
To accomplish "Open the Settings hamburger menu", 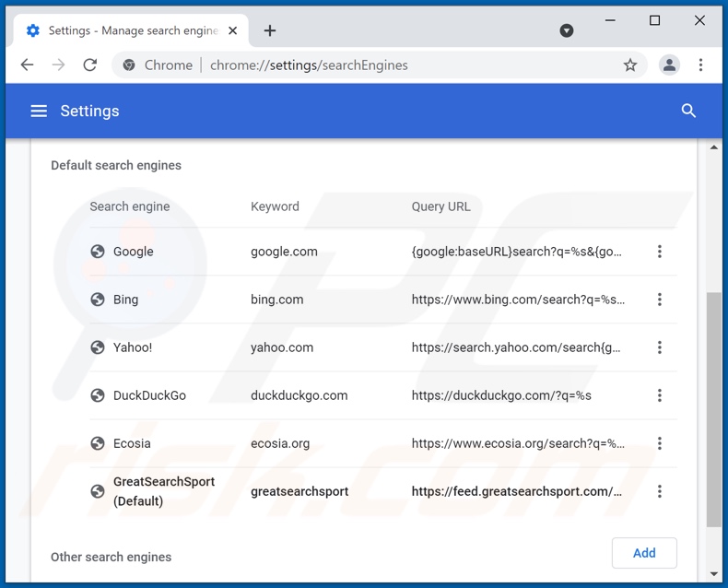I will 39,111.
